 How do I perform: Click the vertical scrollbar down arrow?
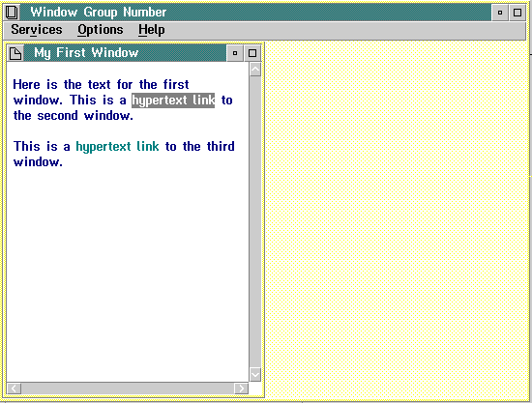point(255,375)
